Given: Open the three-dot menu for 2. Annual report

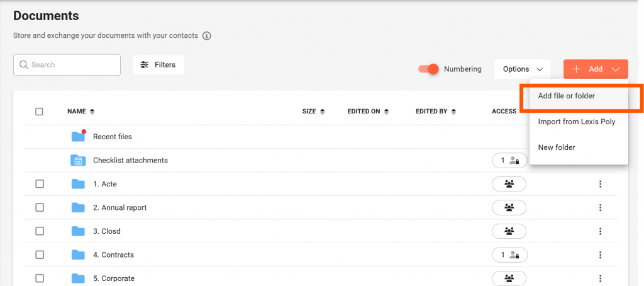Looking at the screenshot, I should (x=600, y=208).
